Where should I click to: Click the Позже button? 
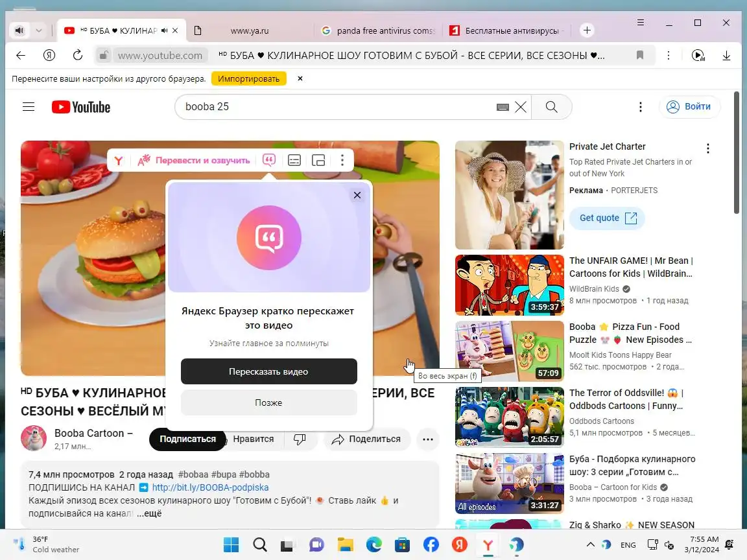268,403
